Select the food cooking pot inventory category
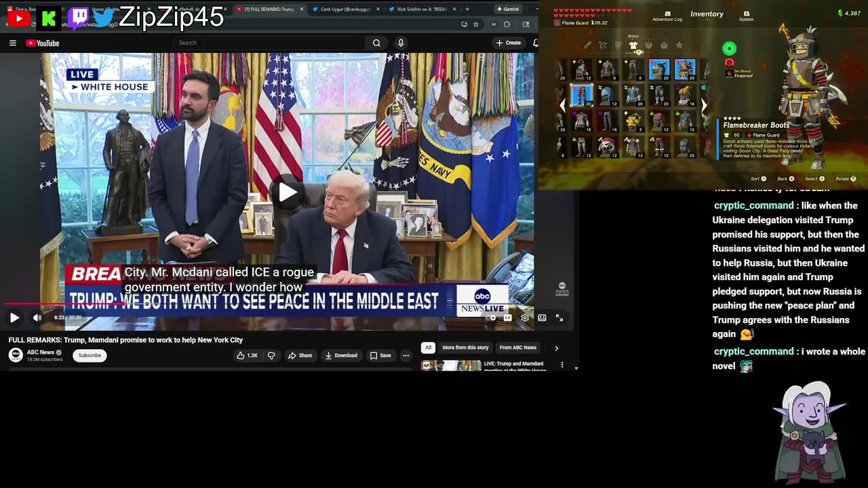The image size is (868, 488). click(664, 45)
